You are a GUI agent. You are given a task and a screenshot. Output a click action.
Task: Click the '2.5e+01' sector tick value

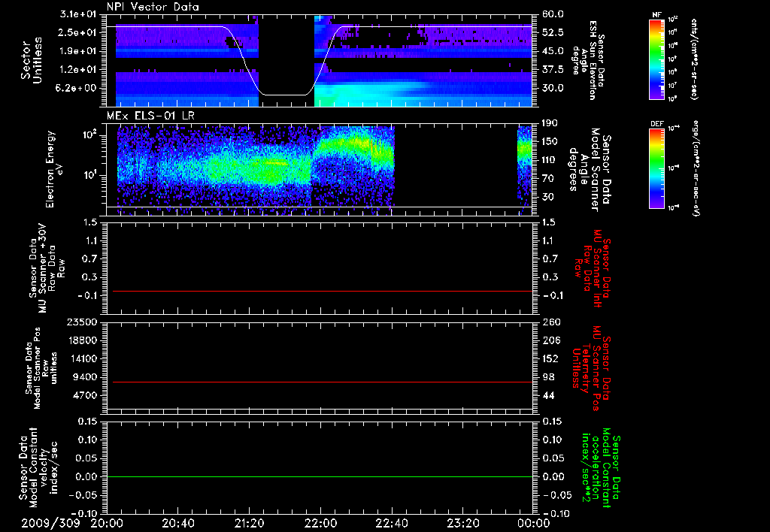pos(78,32)
